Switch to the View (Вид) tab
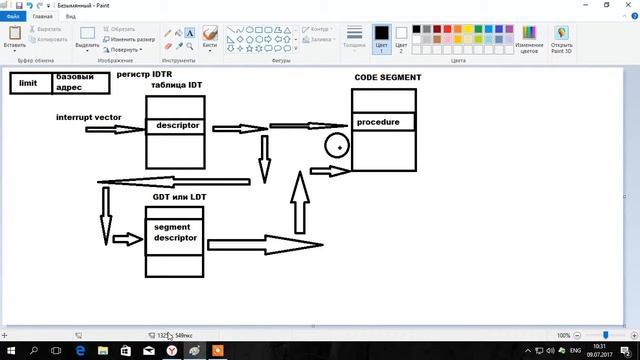This screenshot has height=360, width=640. (x=71, y=16)
